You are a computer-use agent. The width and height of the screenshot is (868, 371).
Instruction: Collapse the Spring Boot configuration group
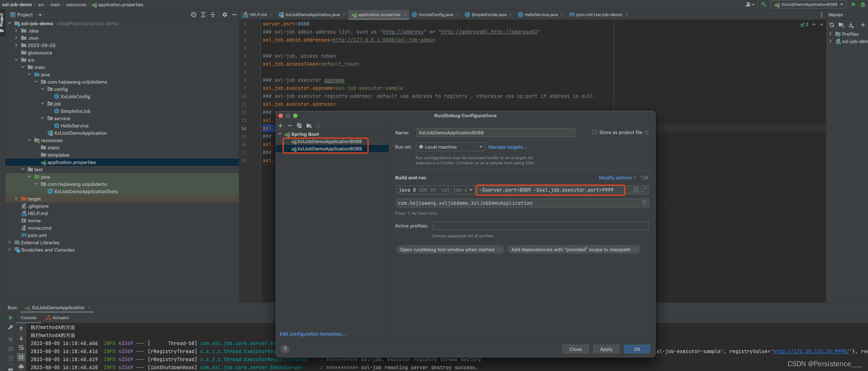[280, 134]
